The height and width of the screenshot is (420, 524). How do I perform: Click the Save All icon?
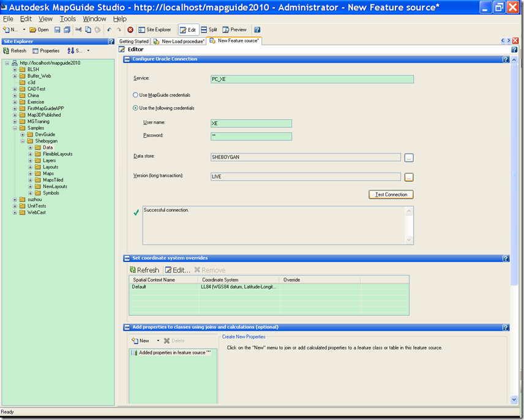click(67, 30)
